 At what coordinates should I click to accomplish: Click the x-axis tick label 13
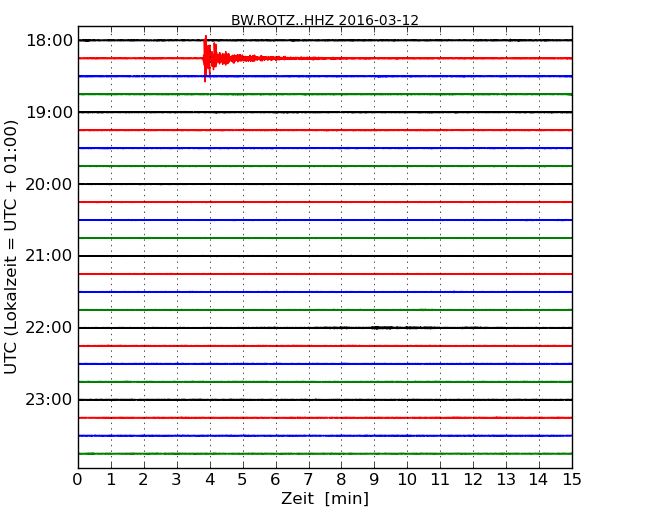[x=506, y=479]
